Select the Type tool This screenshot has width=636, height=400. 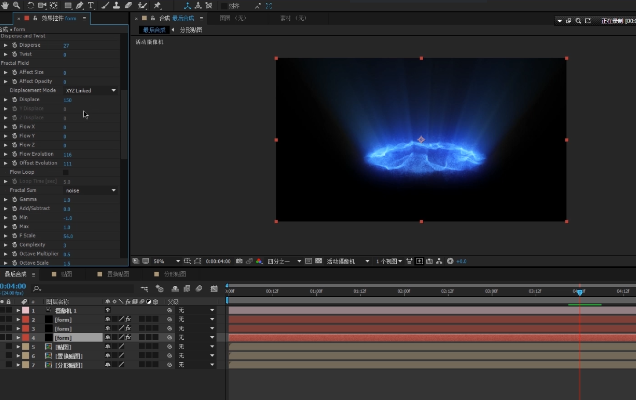click(x=91, y=6)
